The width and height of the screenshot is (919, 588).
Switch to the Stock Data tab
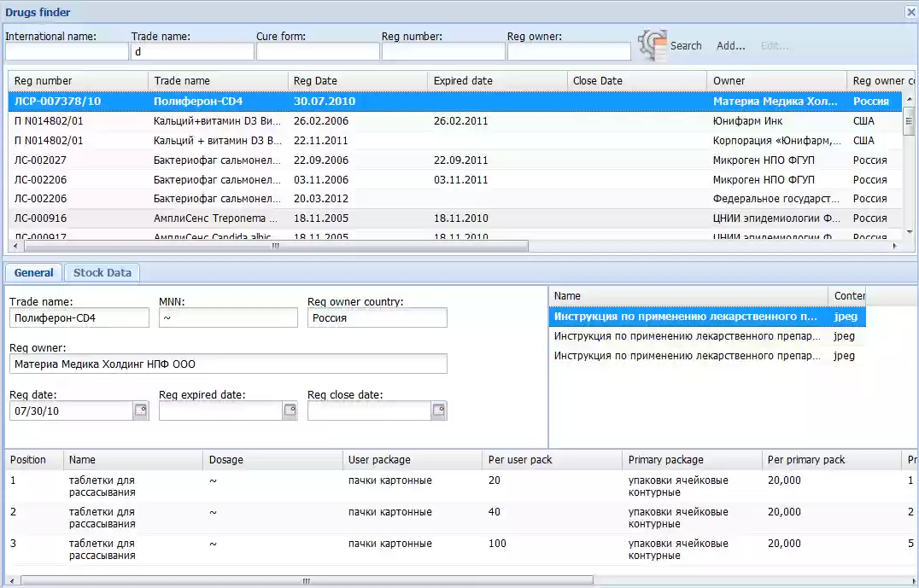(101, 272)
